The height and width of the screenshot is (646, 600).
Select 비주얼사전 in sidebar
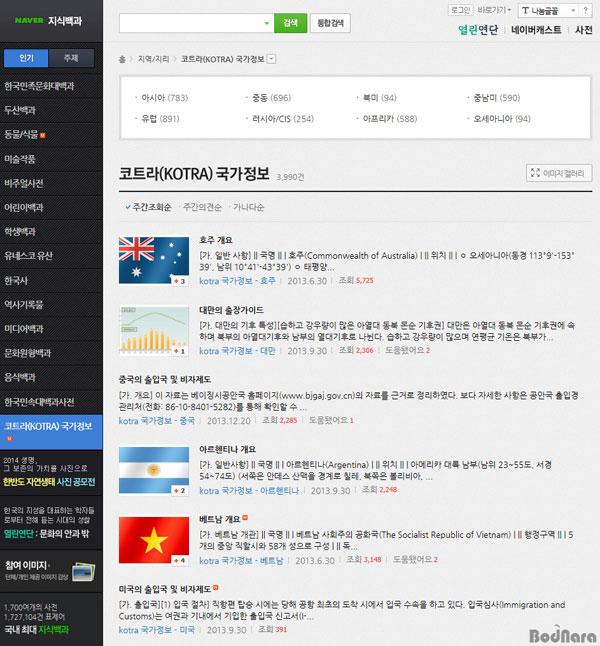coord(51,183)
